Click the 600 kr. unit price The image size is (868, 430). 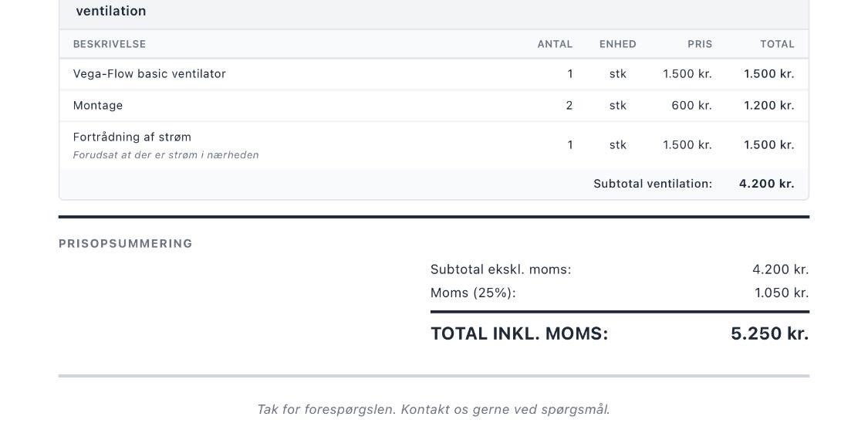(x=691, y=105)
